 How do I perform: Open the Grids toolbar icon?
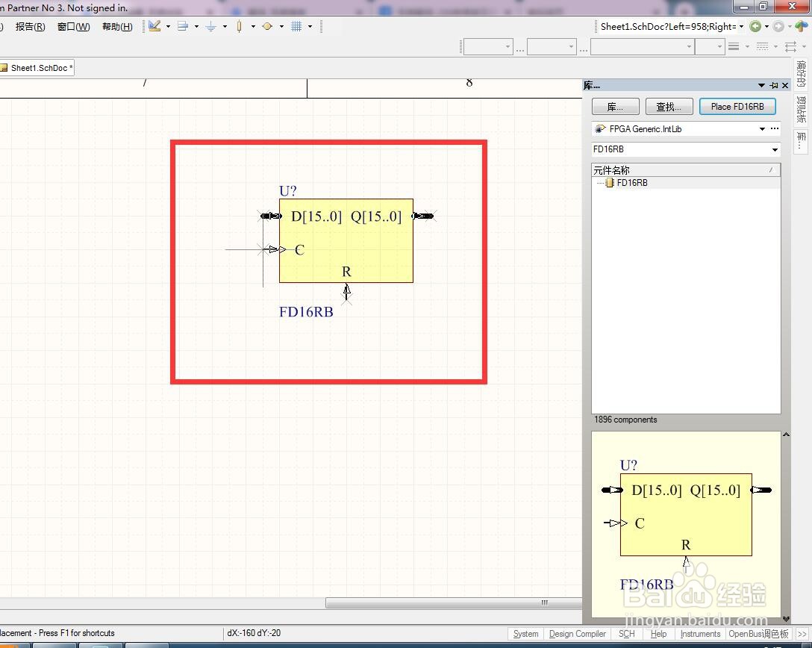click(296, 26)
